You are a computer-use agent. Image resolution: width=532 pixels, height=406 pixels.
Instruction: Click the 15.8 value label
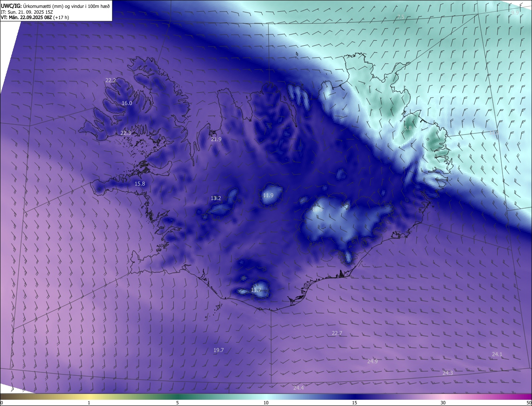pyautogui.click(x=140, y=183)
